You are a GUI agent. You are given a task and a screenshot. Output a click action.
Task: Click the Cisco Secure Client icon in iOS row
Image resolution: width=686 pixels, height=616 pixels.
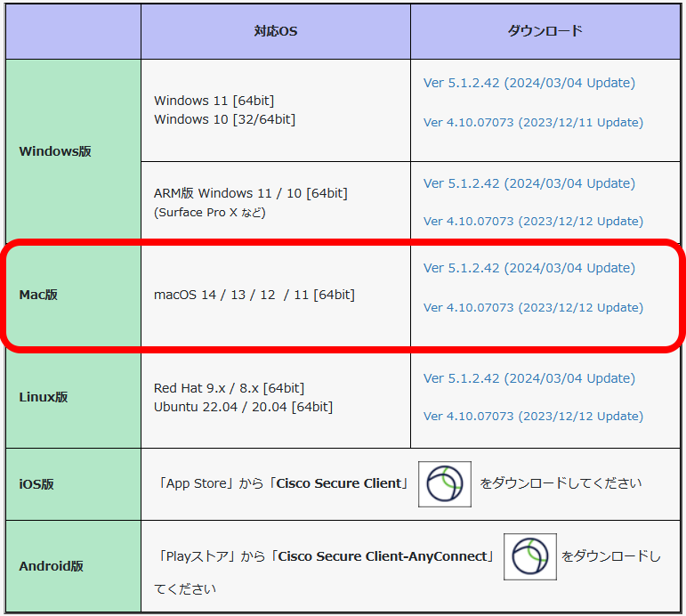pos(445,484)
